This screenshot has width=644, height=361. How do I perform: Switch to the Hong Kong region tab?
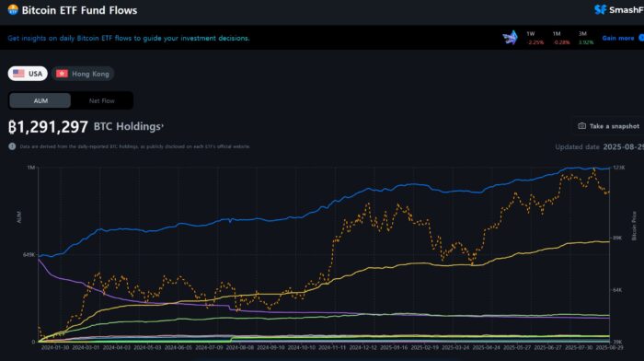(83, 74)
